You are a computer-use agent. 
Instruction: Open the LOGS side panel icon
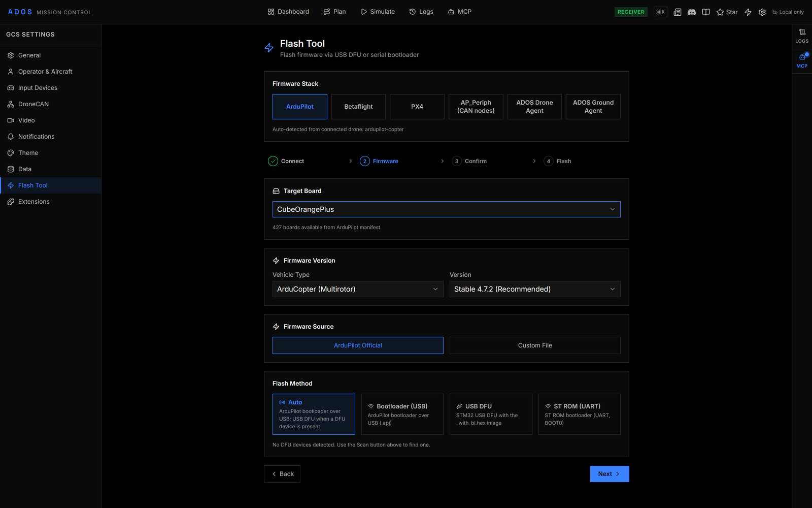tap(802, 36)
